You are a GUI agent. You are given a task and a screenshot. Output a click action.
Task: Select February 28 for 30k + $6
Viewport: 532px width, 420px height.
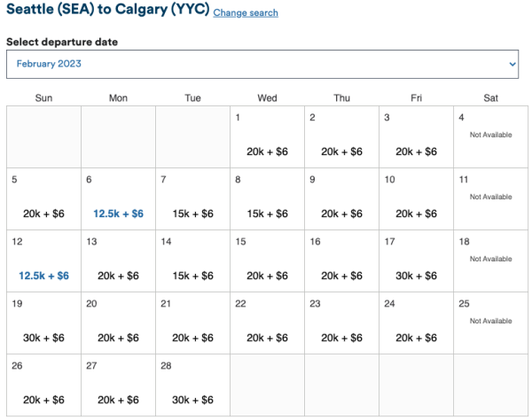coord(192,400)
